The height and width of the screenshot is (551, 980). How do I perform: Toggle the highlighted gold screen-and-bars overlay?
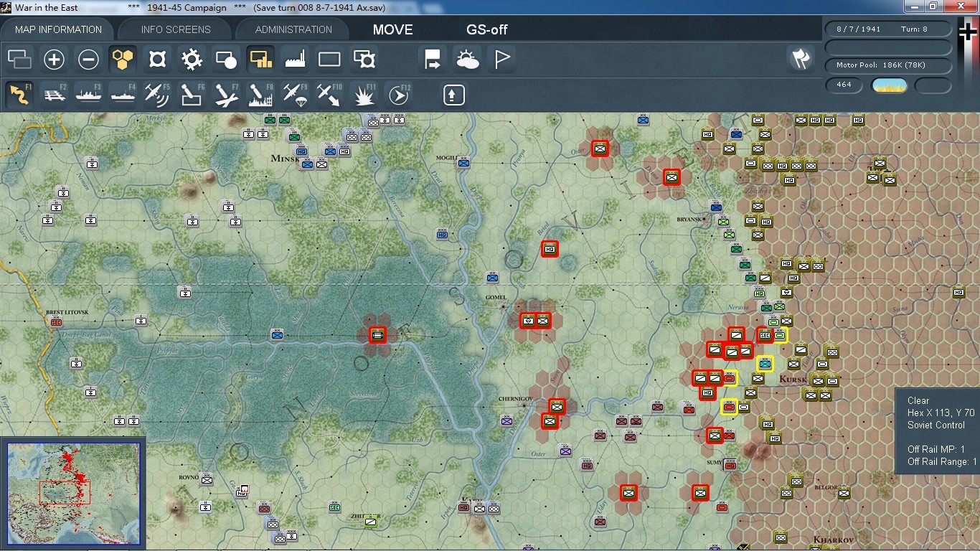pos(260,59)
